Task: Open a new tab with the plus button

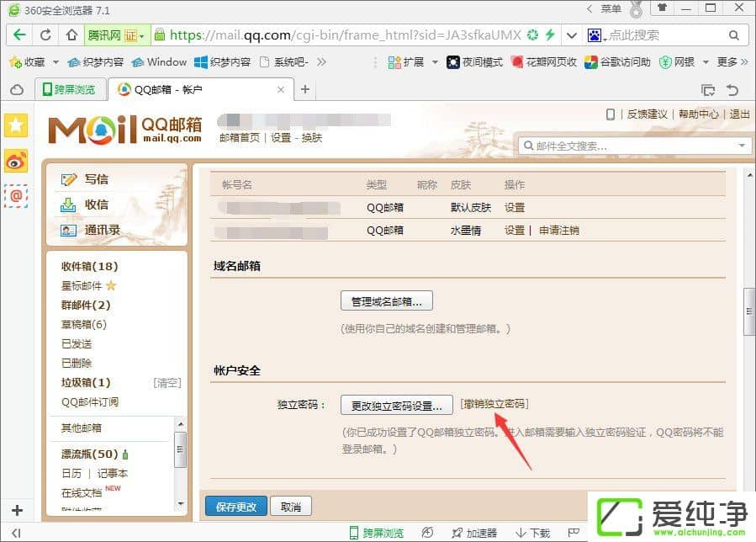Action: [x=305, y=89]
